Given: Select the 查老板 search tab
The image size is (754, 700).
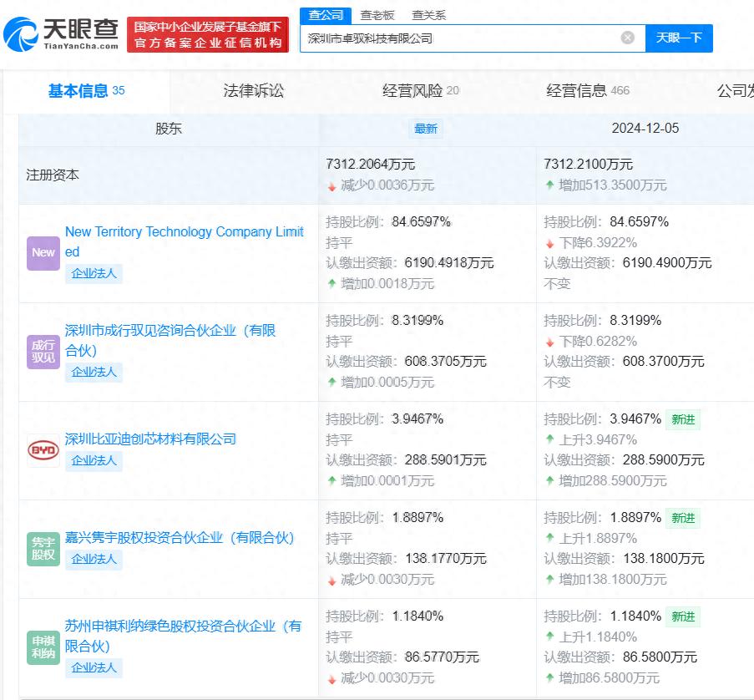Looking at the screenshot, I should click(x=377, y=15).
